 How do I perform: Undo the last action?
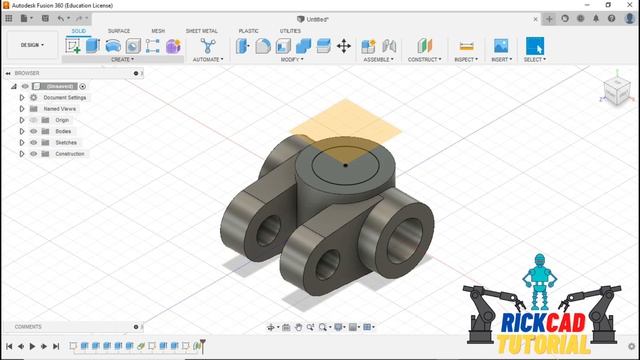click(x=61, y=18)
